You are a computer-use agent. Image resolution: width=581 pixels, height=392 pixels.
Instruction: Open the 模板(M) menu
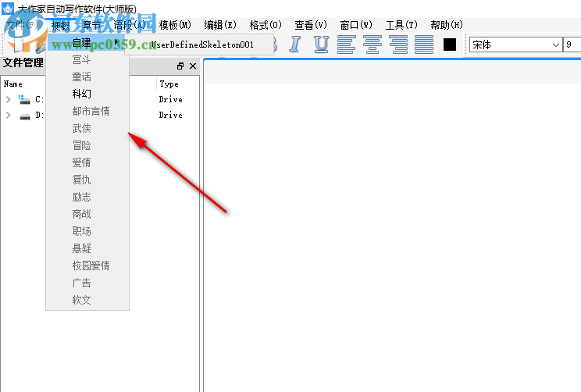[175, 25]
